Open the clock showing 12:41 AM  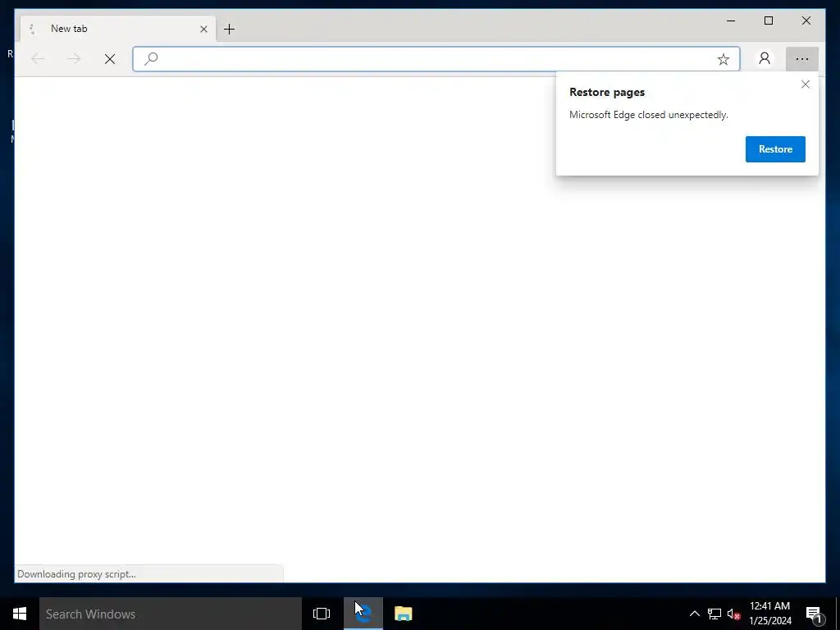(770, 614)
